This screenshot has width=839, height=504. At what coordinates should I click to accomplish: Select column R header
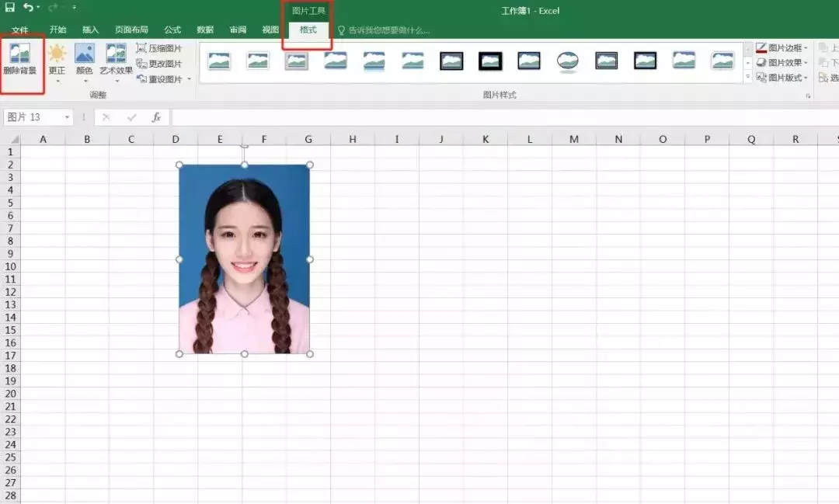(x=795, y=139)
